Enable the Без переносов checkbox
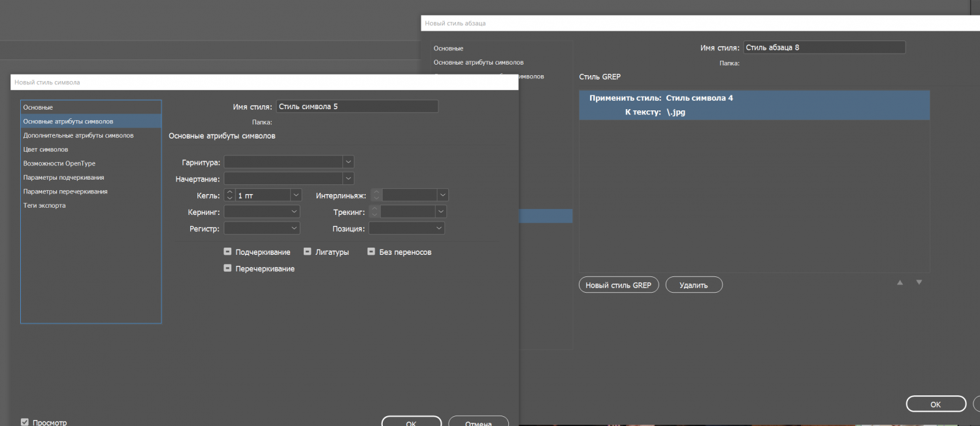The width and height of the screenshot is (980, 426). (x=371, y=252)
